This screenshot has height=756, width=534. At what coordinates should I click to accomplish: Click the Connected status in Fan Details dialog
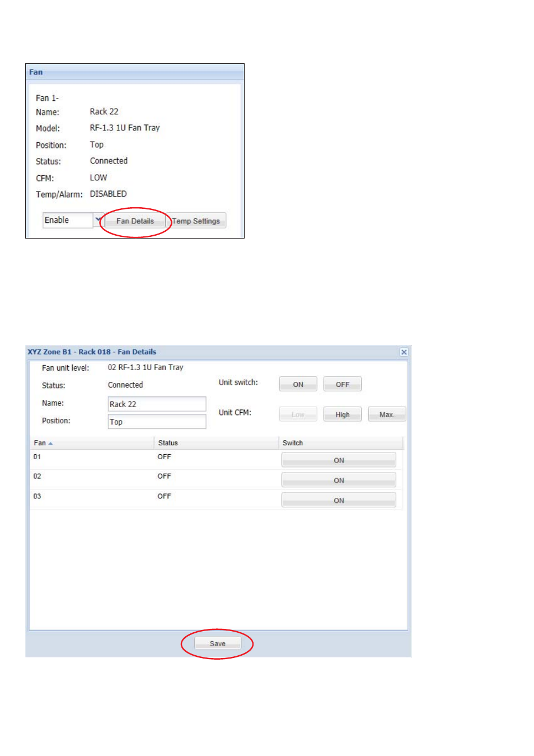pyautogui.click(x=125, y=385)
